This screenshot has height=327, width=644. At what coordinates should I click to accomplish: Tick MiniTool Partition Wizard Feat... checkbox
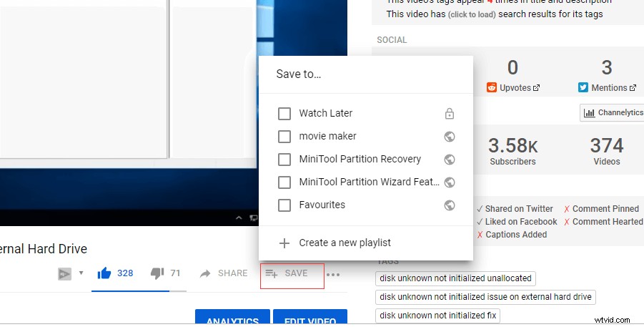pyautogui.click(x=284, y=182)
